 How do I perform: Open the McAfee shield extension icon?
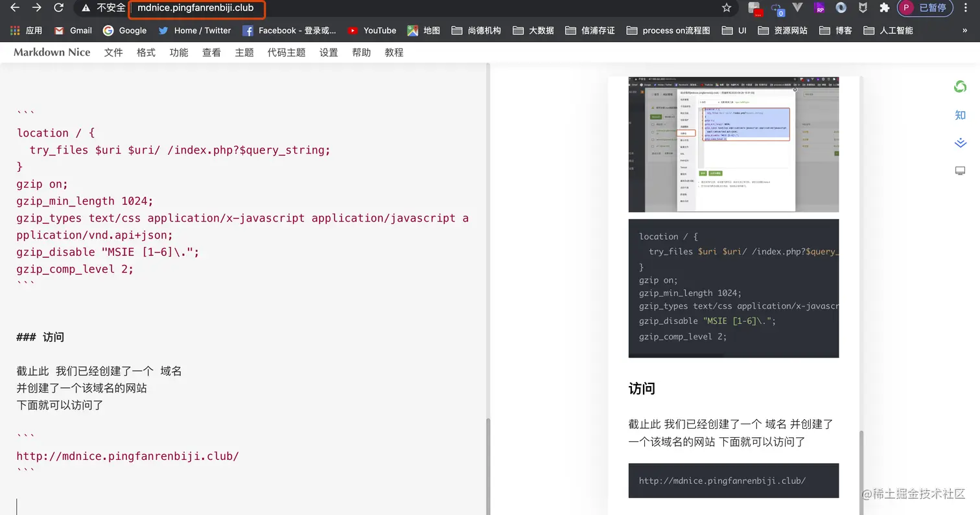863,8
